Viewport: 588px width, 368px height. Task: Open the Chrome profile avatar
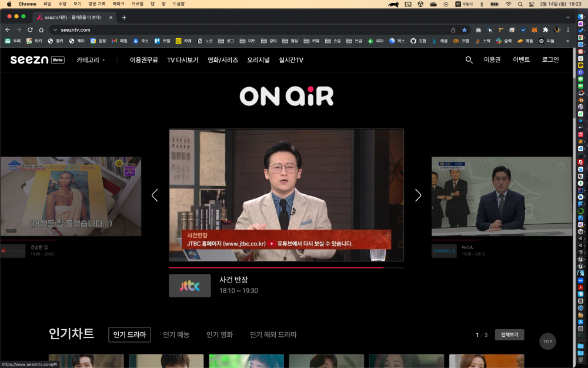(556, 29)
